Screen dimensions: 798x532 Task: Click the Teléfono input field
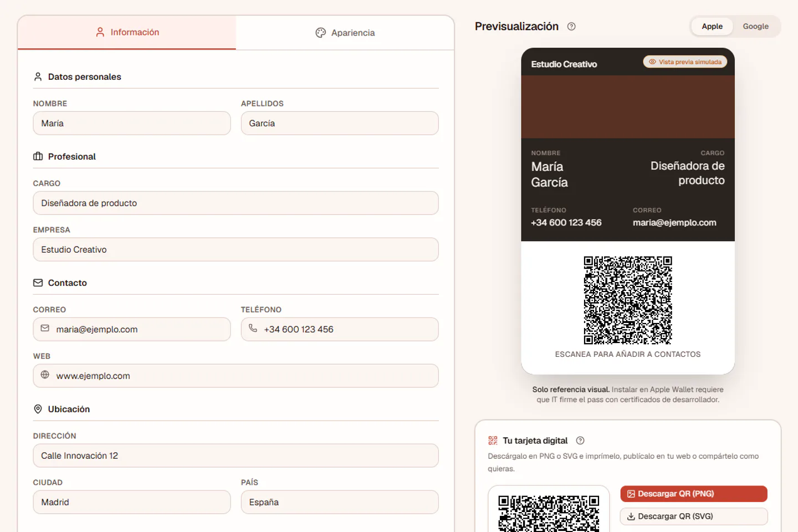click(x=340, y=329)
